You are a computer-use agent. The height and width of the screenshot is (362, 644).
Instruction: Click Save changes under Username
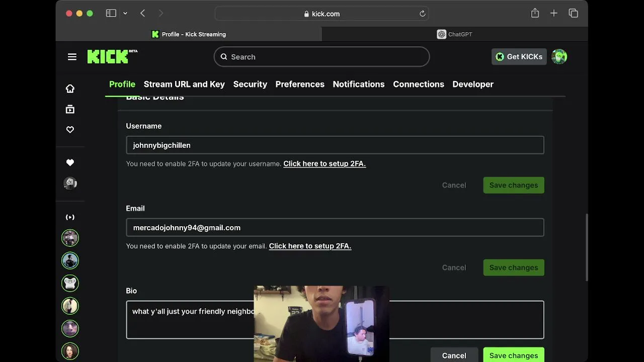coord(514,185)
